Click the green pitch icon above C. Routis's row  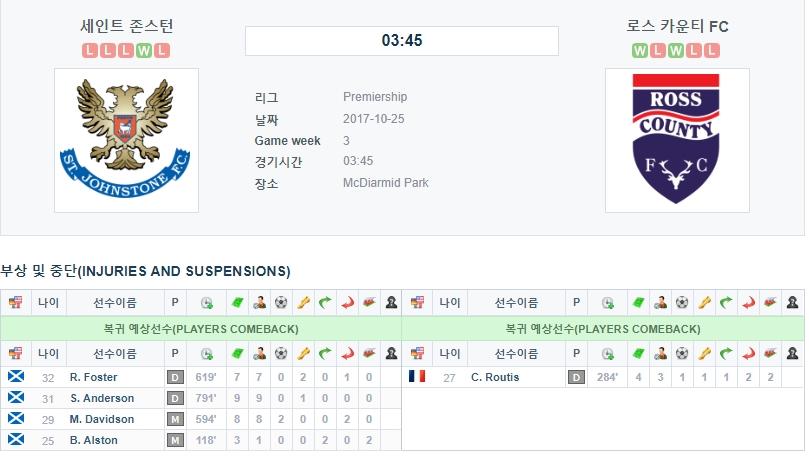pos(638,353)
